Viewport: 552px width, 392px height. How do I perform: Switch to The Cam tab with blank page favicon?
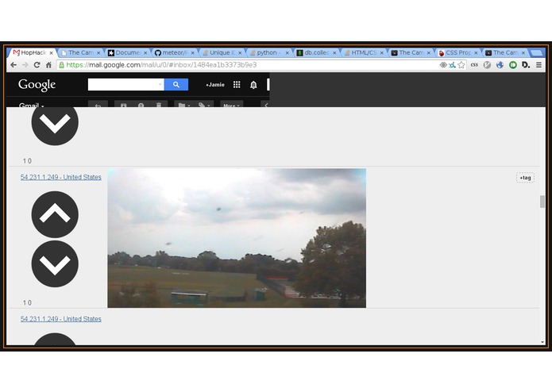tap(80, 52)
